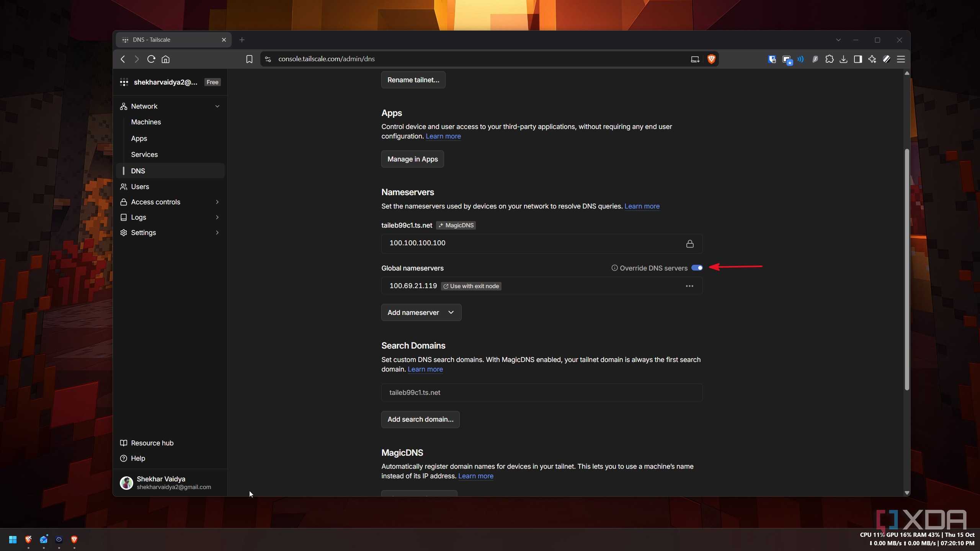
Task: Open browser hamburger menu
Action: (x=901, y=59)
